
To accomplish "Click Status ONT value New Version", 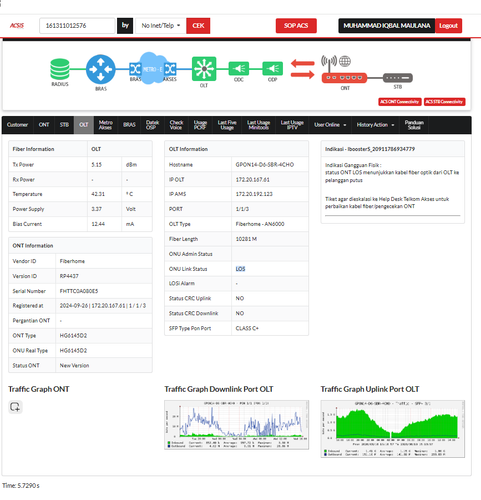I will [x=74, y=366].
